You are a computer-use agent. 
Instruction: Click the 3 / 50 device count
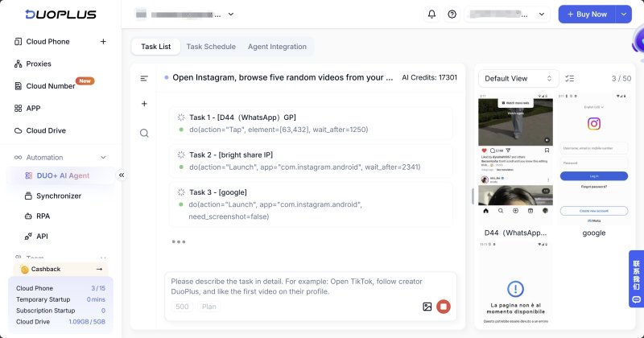(x=621, y=78)
